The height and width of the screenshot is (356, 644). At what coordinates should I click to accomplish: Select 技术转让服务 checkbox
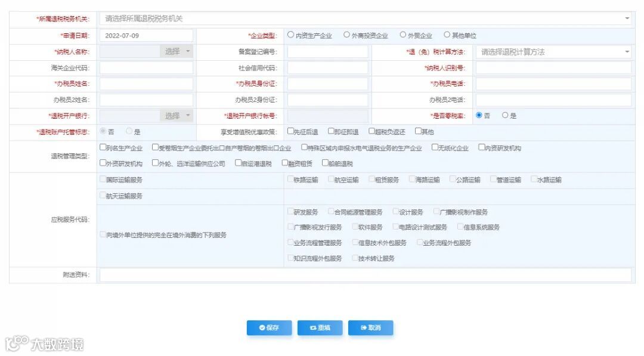pos(355,258)
